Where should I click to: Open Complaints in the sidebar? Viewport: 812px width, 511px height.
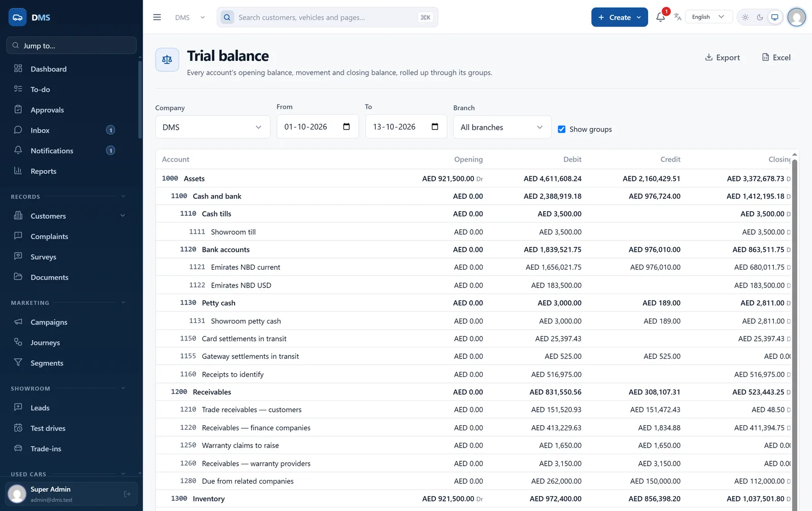pos(71,236)
